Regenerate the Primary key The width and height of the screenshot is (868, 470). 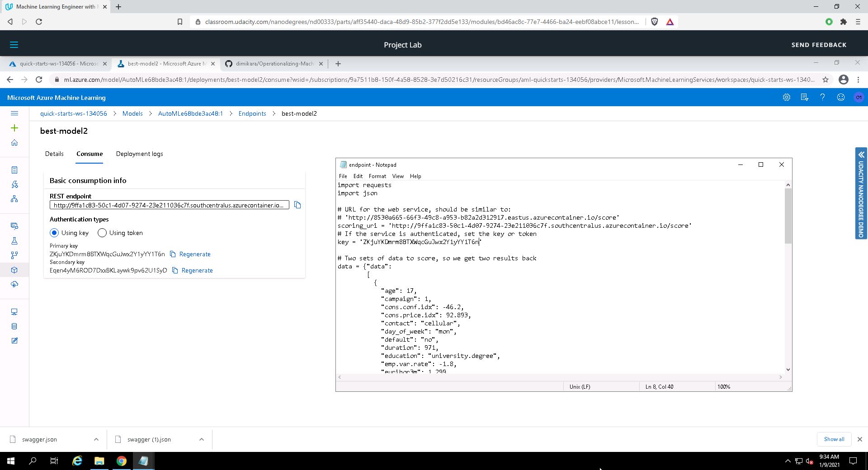(x=195, y=254)
